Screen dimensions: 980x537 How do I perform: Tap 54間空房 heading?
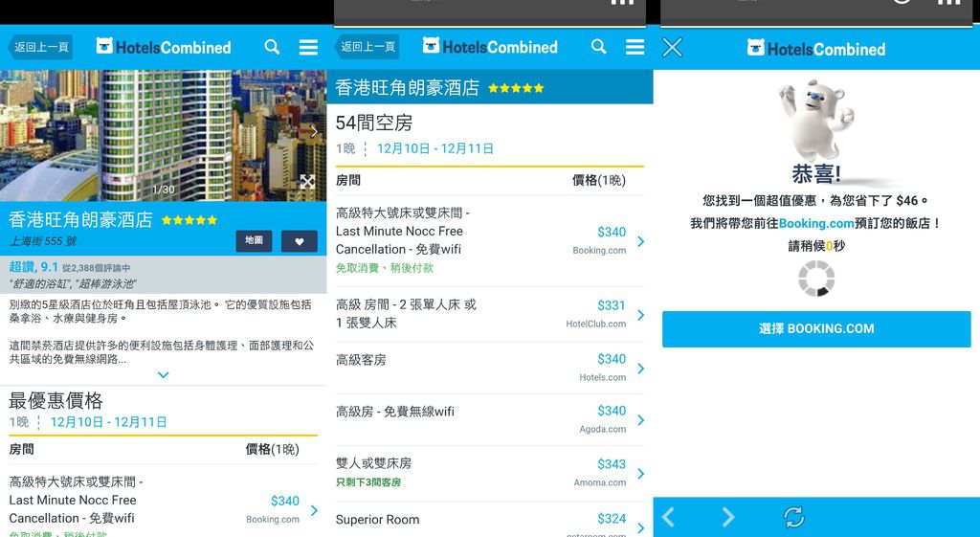point(374,123)
